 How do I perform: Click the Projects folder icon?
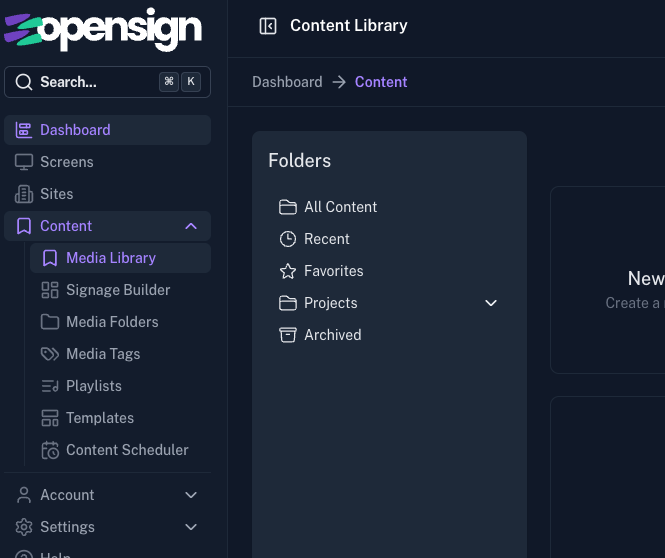[x=288, y=303]
